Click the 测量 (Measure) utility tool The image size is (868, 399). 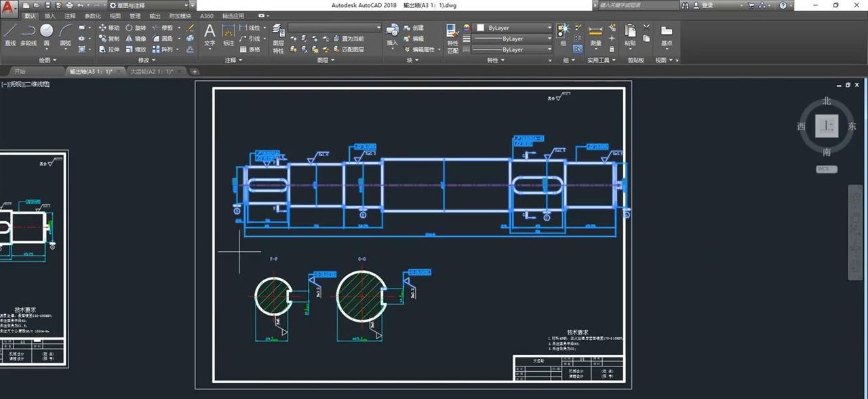coord(595,34)
